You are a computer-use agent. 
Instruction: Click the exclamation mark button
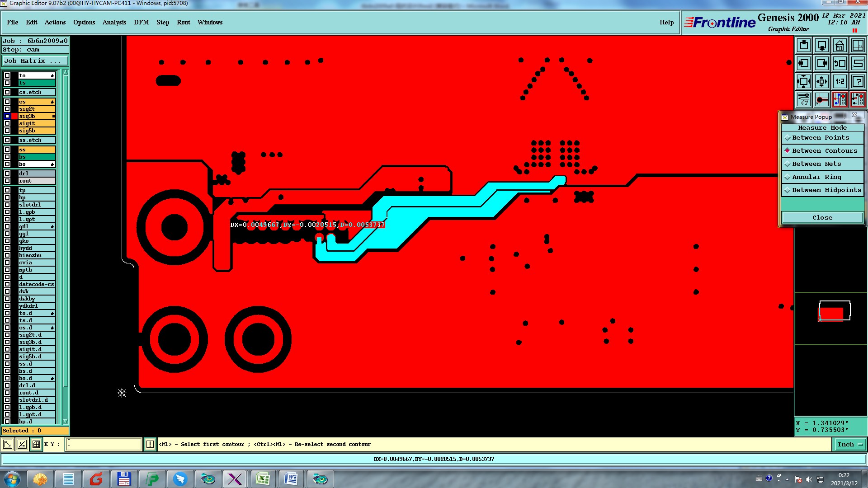click(150, 444)
